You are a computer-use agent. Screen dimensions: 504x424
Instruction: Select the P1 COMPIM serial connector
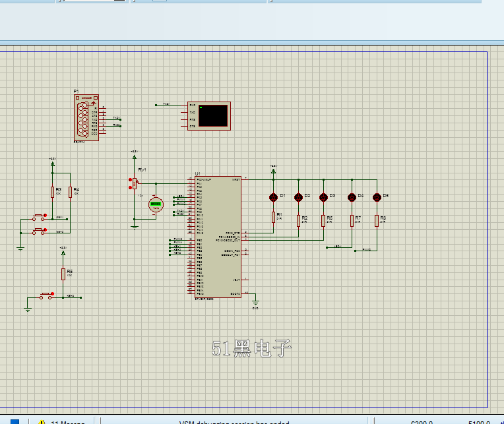(86, 118)
